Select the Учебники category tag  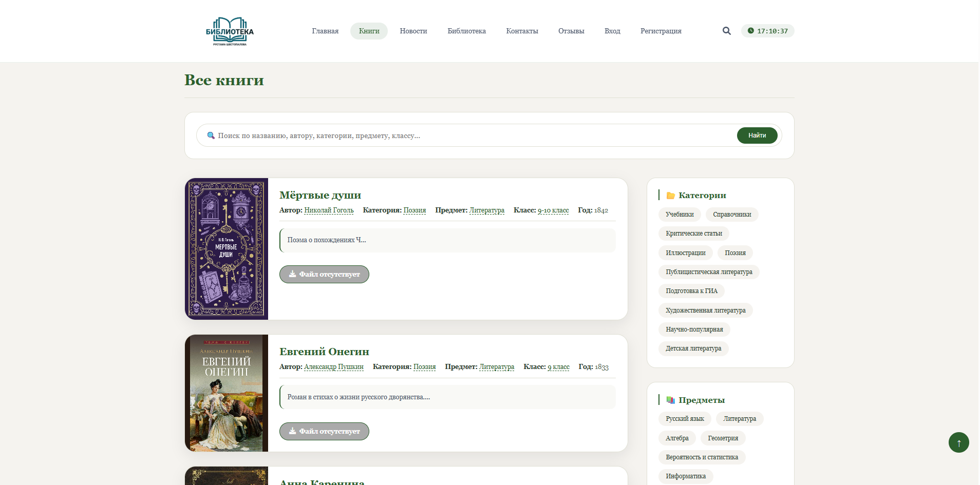point(680,215)
